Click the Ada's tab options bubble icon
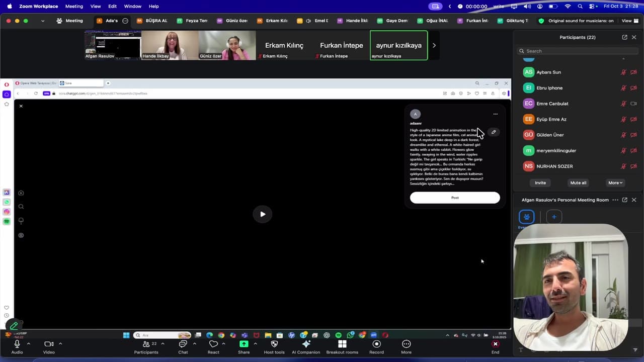Image resolution: width=644 pixels, height=362 pixels. (x=125, y=21)
